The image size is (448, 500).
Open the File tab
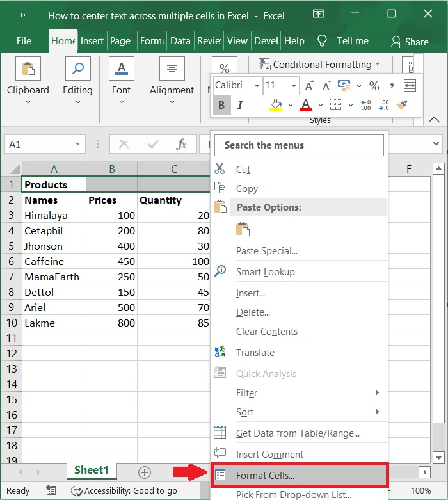point(24,41)
